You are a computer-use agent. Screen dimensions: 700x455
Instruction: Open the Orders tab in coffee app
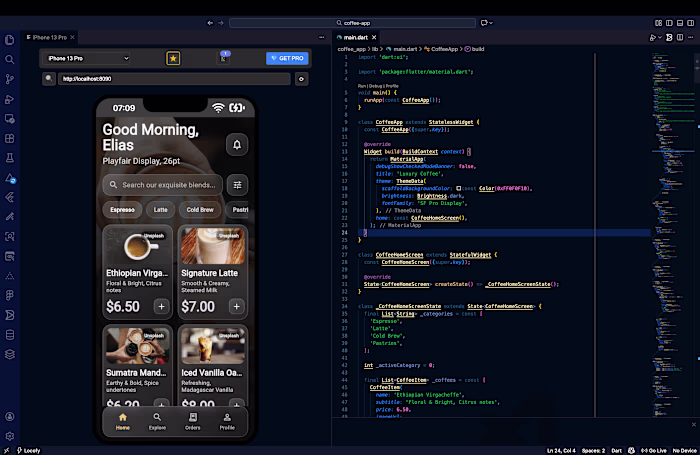192,421
